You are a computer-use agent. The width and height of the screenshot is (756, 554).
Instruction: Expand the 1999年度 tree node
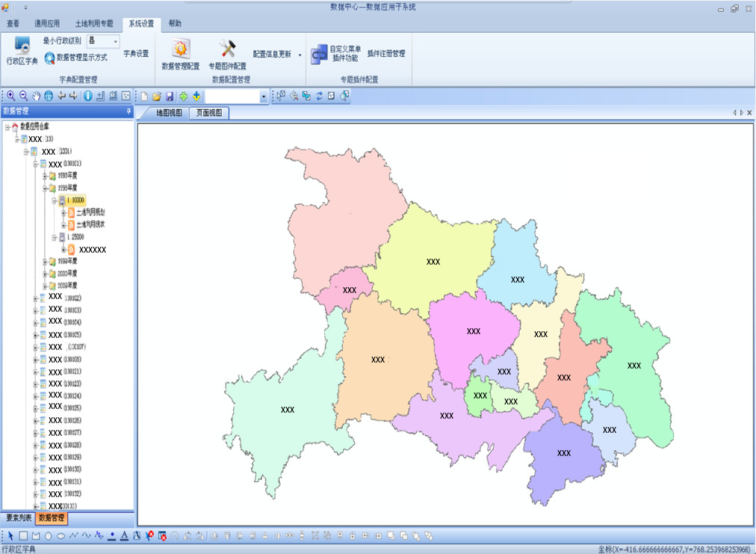[x=45, y=262]
